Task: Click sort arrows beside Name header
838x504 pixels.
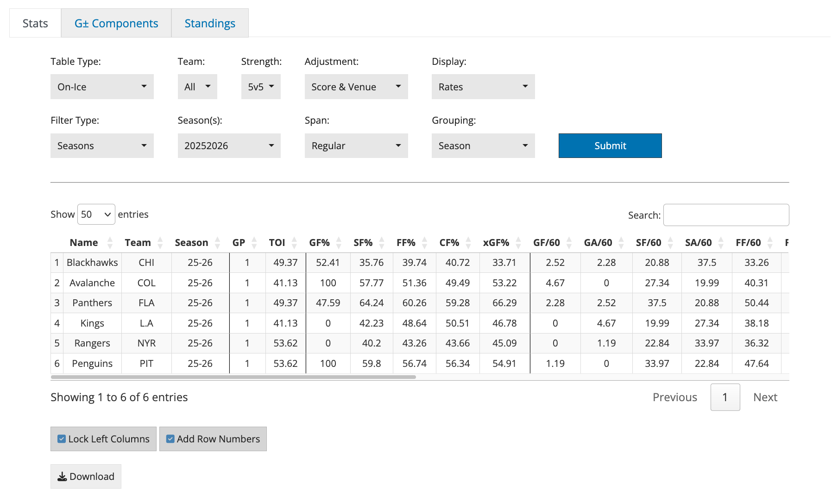Action: click(x=110, y=243)
